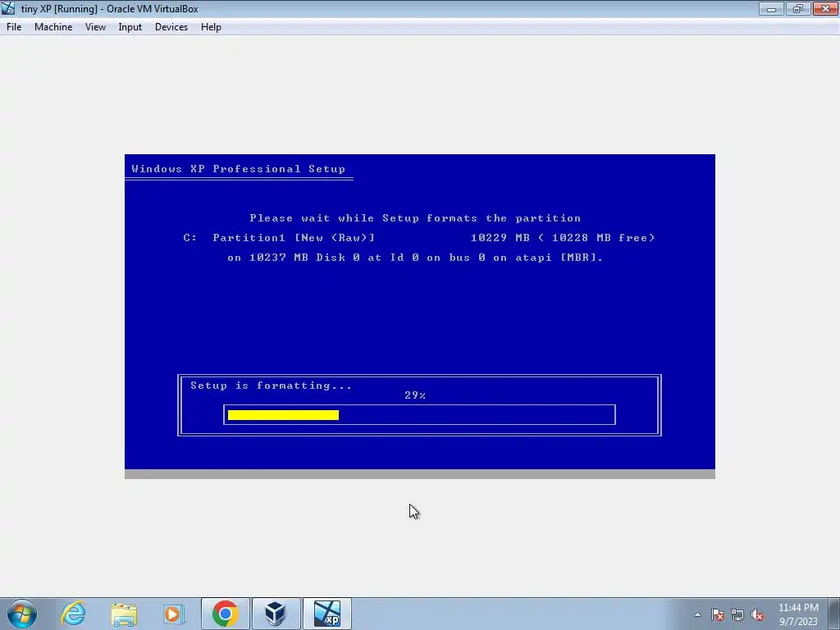Open the clock showing 11:44 PM

click(x=798, y=614)
